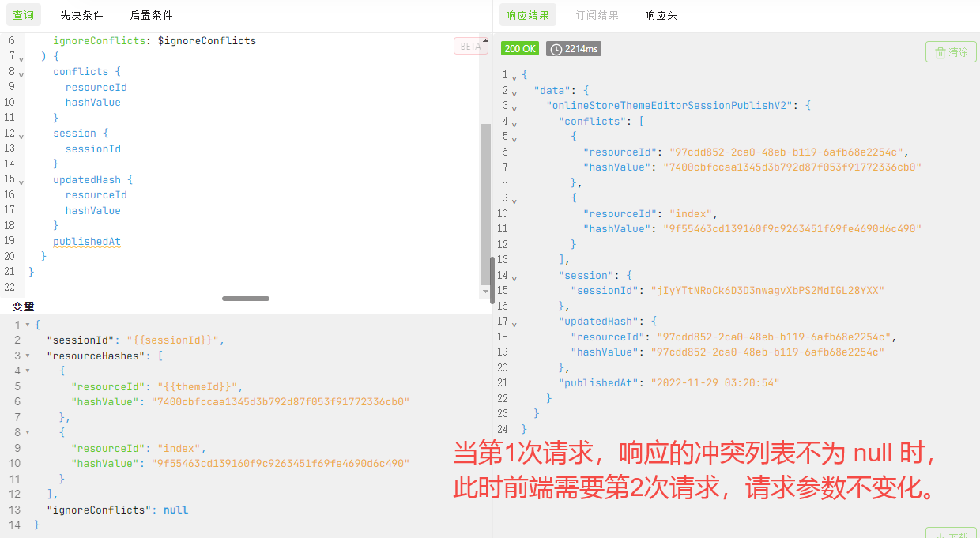Collapse response "updatedHash" object fold arrow
Viewport: 980px width, 538px height.
[x=514, y=324]
